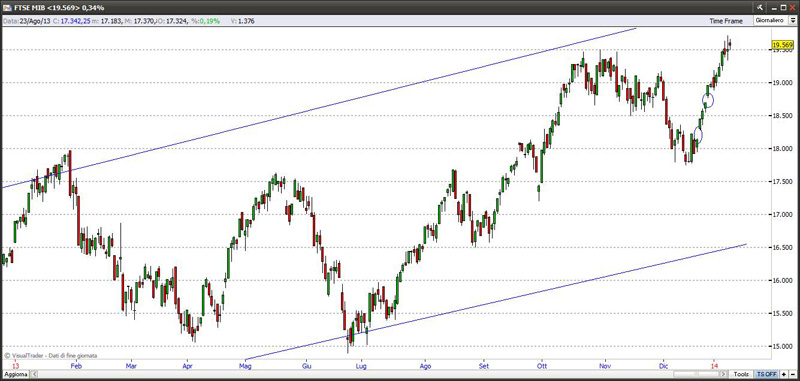This screenshot has height=381, width=800.
Task: Click the upper circle marker on the chart
Action: (x=708, y=100)
